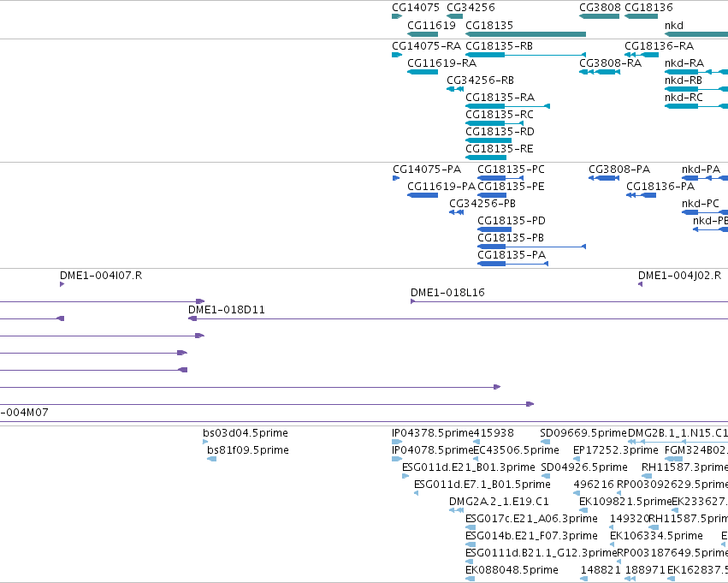Open transcript CG18135-RE
Image resolution: width=728 pixels, height=583 pixels.
tap(499, 149)
